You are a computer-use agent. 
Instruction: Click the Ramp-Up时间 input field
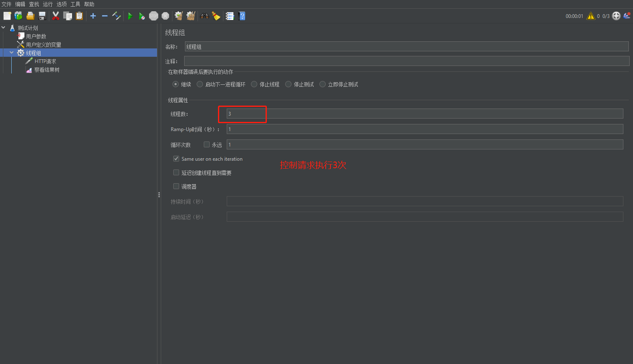[425, 129]
